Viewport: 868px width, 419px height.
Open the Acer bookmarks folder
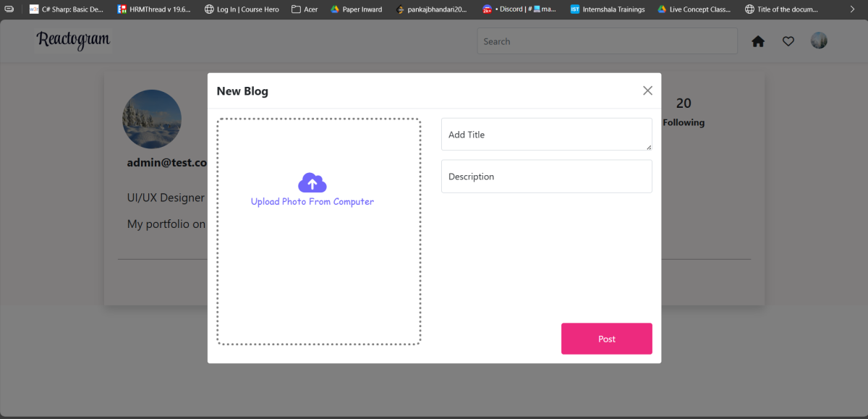click(x=304, y=9)
